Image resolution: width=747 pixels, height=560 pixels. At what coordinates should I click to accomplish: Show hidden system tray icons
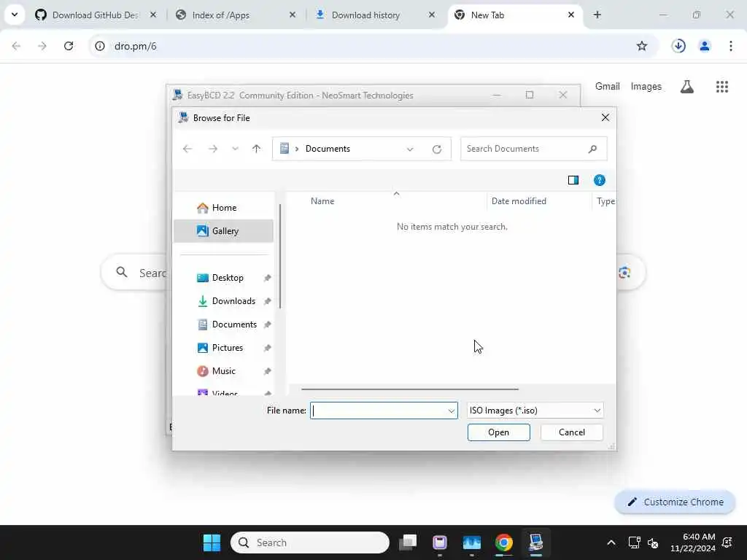[611, 542]
